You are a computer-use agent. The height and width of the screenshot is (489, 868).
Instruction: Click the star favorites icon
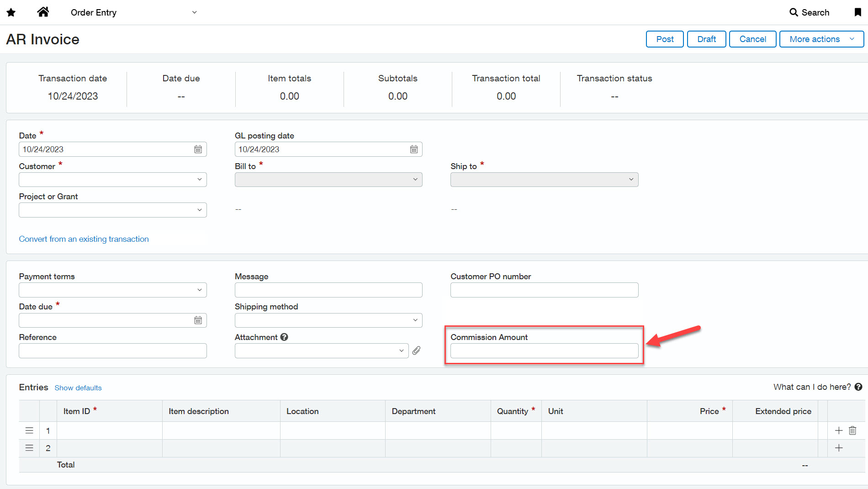click(x=11, y=12)
